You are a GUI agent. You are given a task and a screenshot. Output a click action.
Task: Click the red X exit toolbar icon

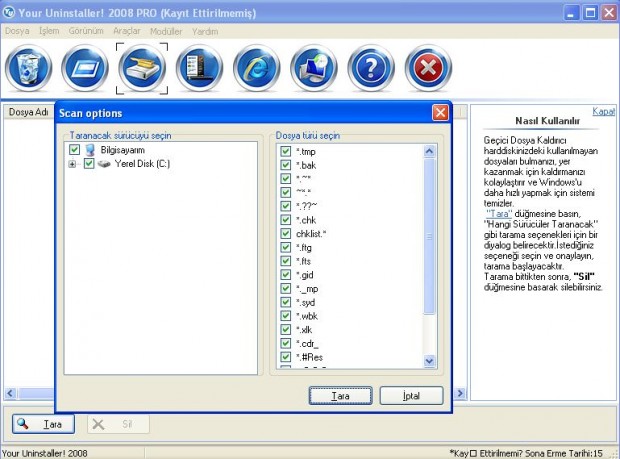click(428, 69)
